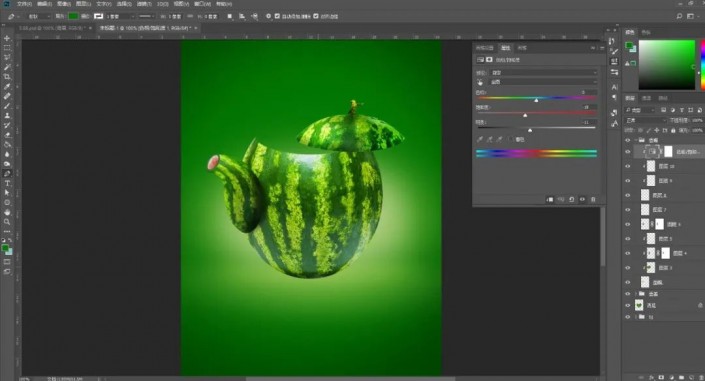Open the Character panel icon in collapsed strip
This screenshot has height=381, width=705.
click(x=614, y=87)
